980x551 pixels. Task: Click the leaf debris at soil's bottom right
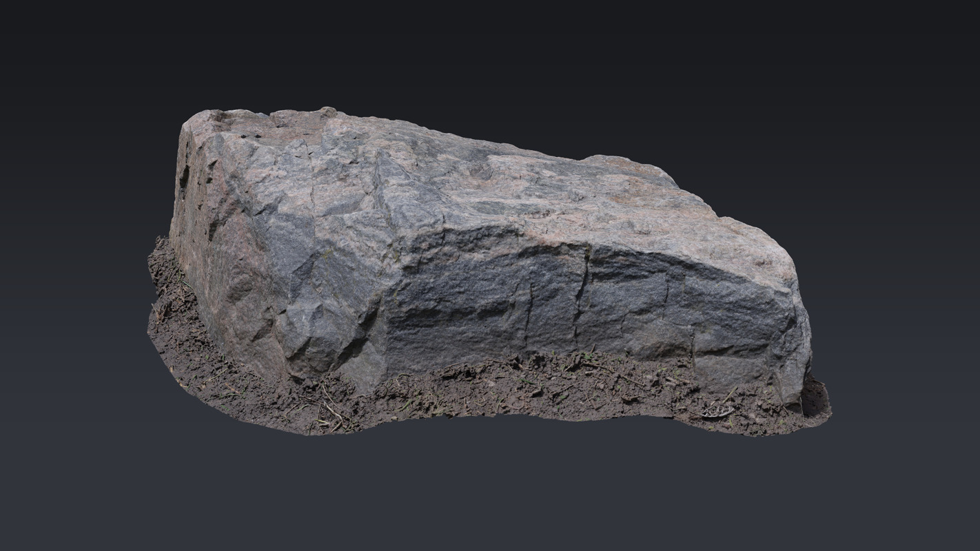717,413
